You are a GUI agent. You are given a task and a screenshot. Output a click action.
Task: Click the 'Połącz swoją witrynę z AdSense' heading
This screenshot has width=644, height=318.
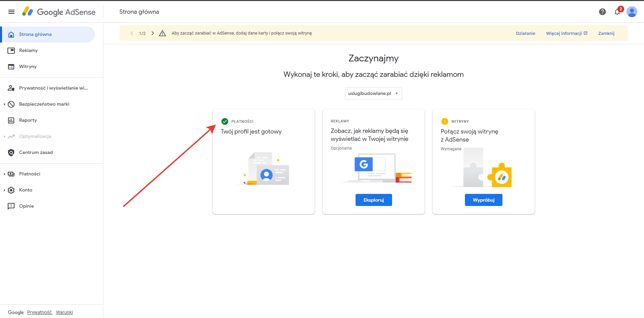470,136
